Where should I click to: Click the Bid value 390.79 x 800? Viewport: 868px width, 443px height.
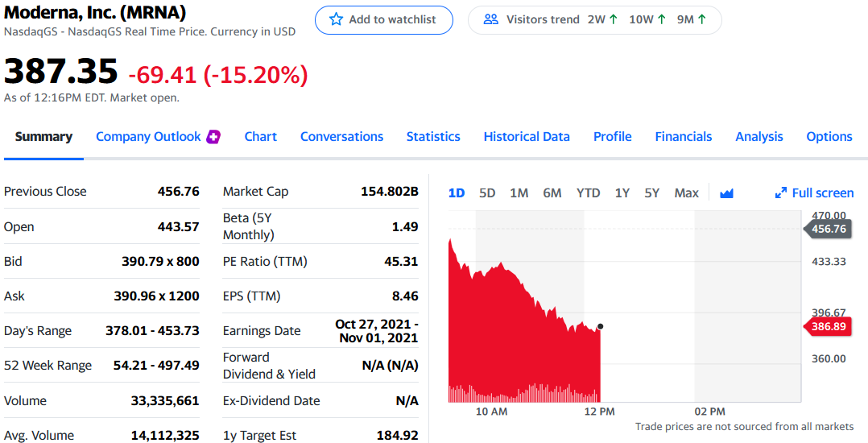(160, 261)
